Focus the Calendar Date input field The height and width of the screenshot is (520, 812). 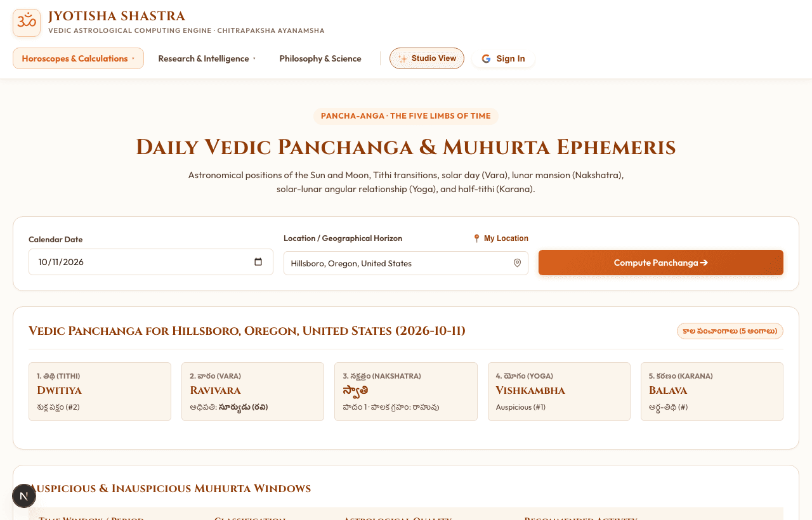[151, 262]
